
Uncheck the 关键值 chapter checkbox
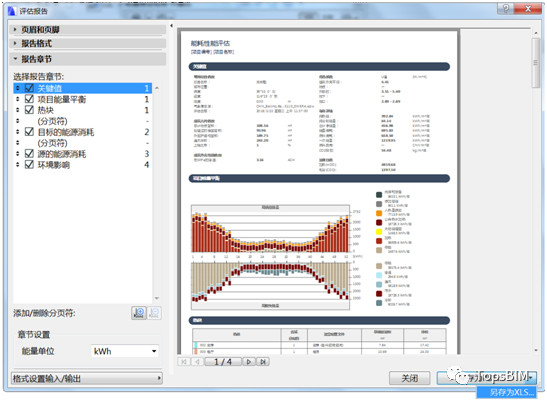(x=29, y=88)
